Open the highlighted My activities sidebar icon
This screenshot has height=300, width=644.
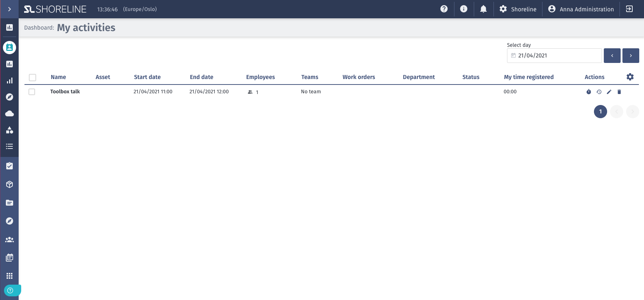tap(9, 48)
